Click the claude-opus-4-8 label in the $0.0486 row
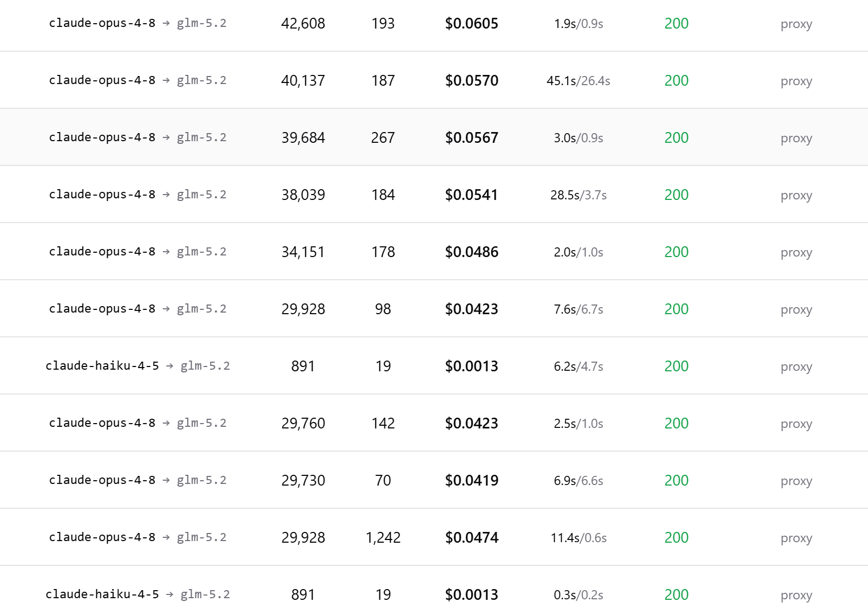 pyautogui.click(x=102, y=252)
